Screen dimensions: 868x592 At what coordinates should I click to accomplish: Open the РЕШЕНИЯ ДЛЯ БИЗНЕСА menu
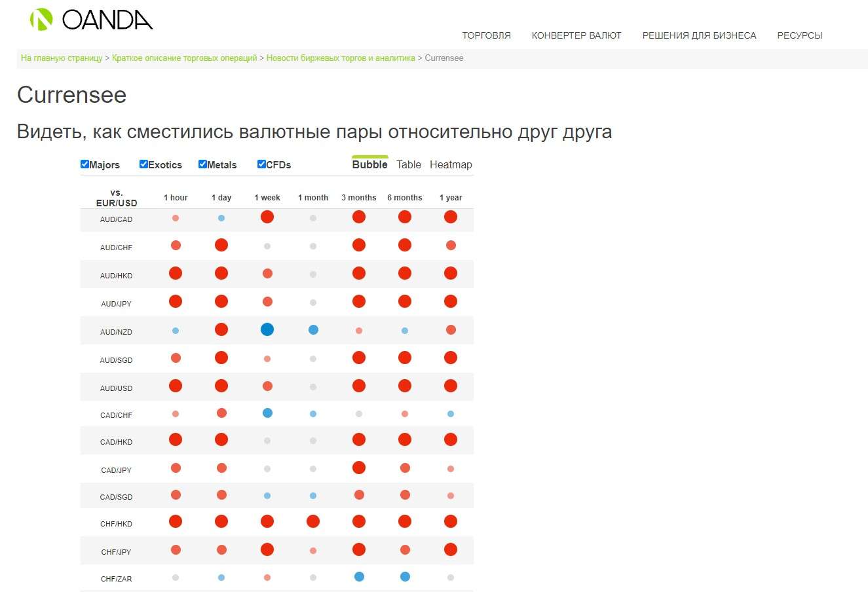click(x=699, y=35)
